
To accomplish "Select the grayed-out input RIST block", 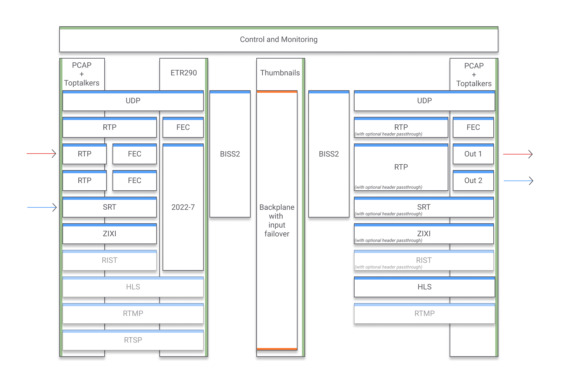I will coord(109,261).
